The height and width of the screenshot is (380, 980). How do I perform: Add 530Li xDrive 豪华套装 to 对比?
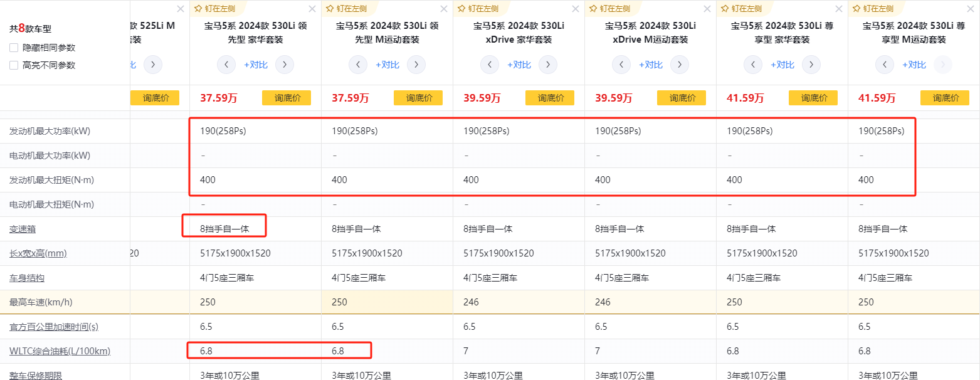[x=519, y=65]
